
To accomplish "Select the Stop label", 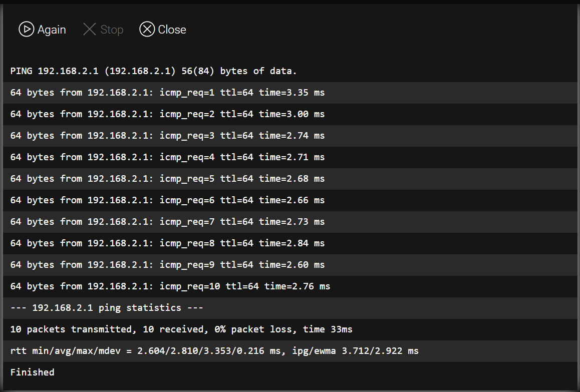I will pyautogui.click(x=112, y=30).
